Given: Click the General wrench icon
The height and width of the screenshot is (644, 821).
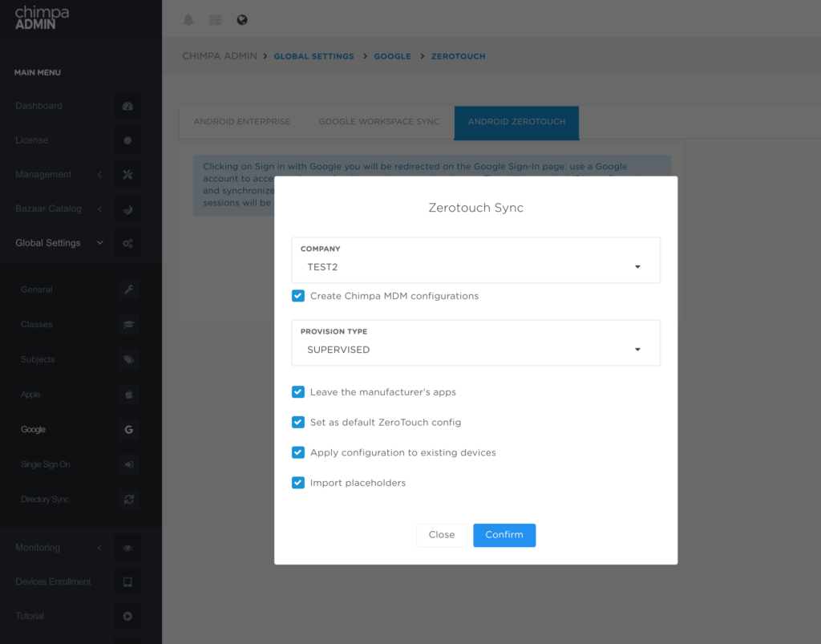Looking at the screenshot, I should tap(129, 290).
